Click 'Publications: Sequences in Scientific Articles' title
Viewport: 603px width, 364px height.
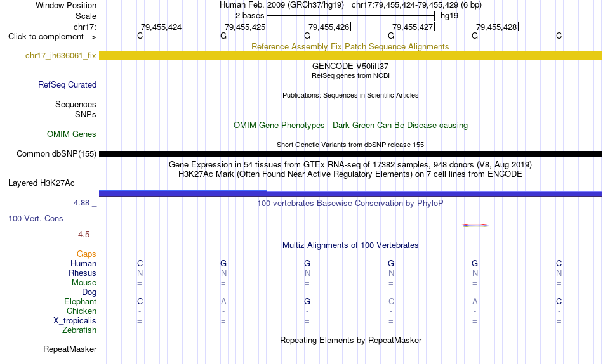pyautogui.click(x=350, y=95)
